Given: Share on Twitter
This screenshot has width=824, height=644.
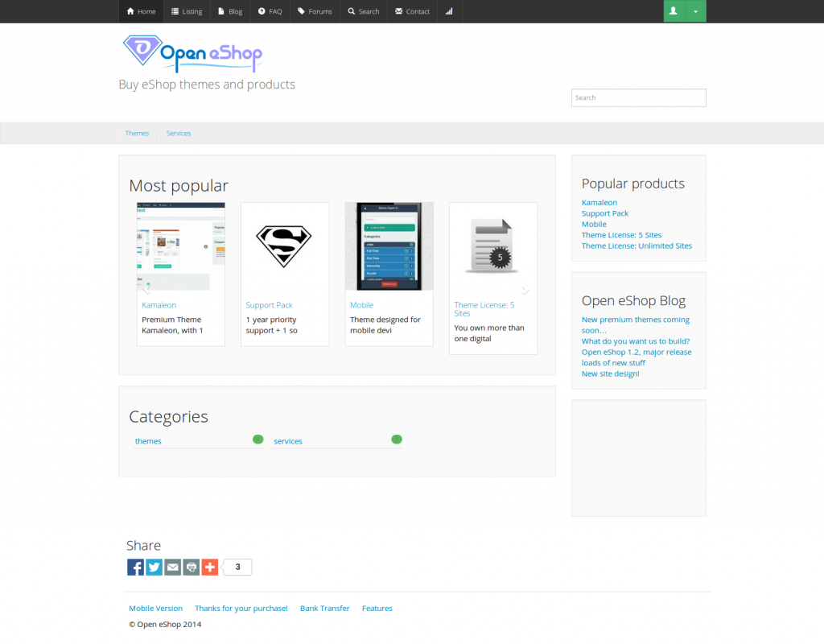Looking at the screenshot, I should [154, 568].
